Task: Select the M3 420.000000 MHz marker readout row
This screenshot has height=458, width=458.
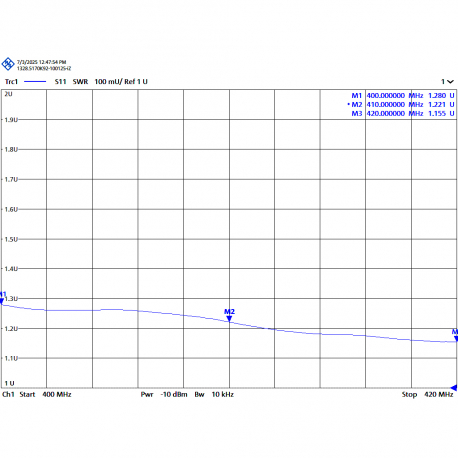Action: [x=403, y=114]
